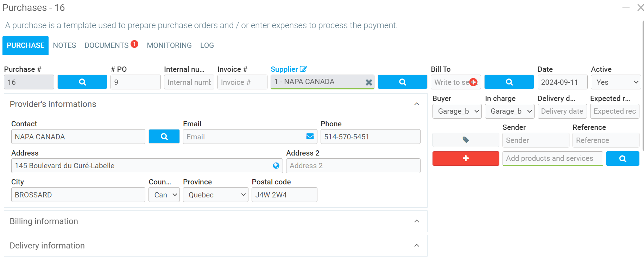Image resolution: width=644 pixels, height=259 pixels.
Task: Expand the Billing information section
Action: coord(417,221)
